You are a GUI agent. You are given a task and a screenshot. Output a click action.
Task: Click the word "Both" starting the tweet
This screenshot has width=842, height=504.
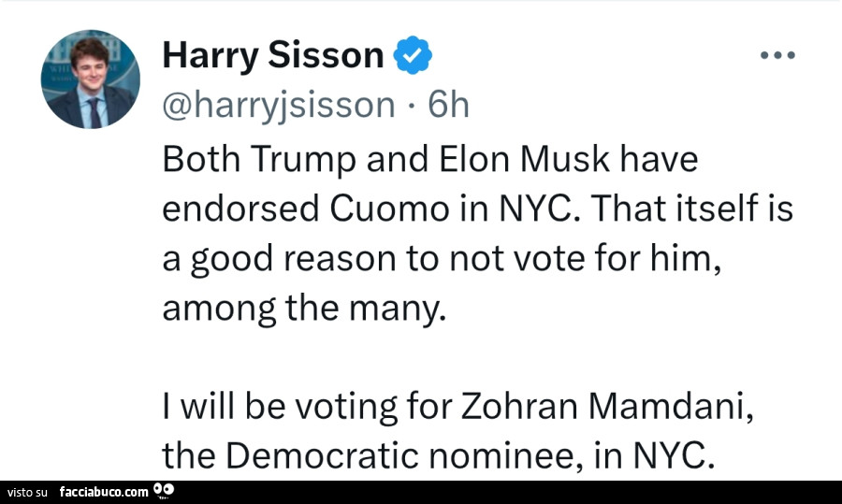[x=195, y=159]
